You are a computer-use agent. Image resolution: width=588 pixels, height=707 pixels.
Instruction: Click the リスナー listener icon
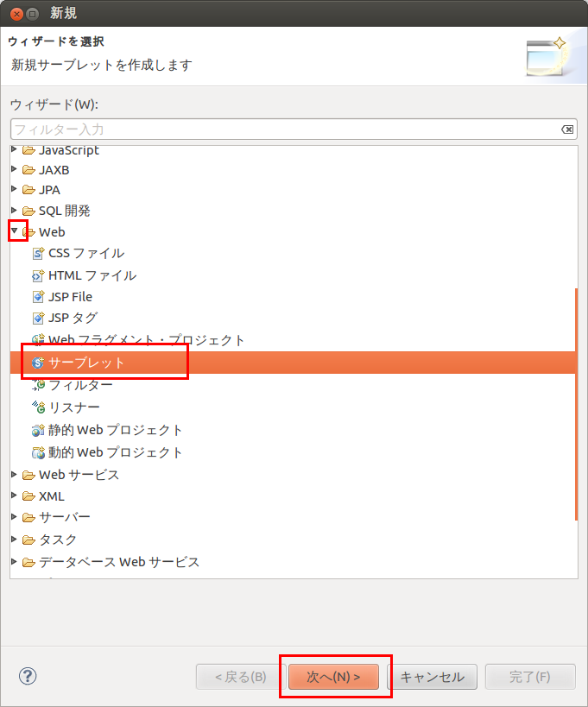click(x=37, y=407)
